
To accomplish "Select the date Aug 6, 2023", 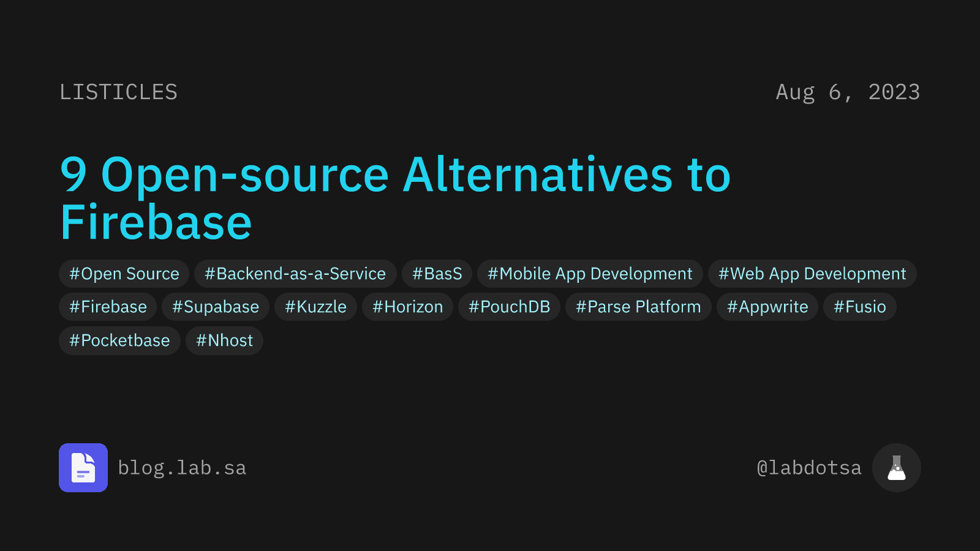I will pyautogui.click(x=848, y=92).
